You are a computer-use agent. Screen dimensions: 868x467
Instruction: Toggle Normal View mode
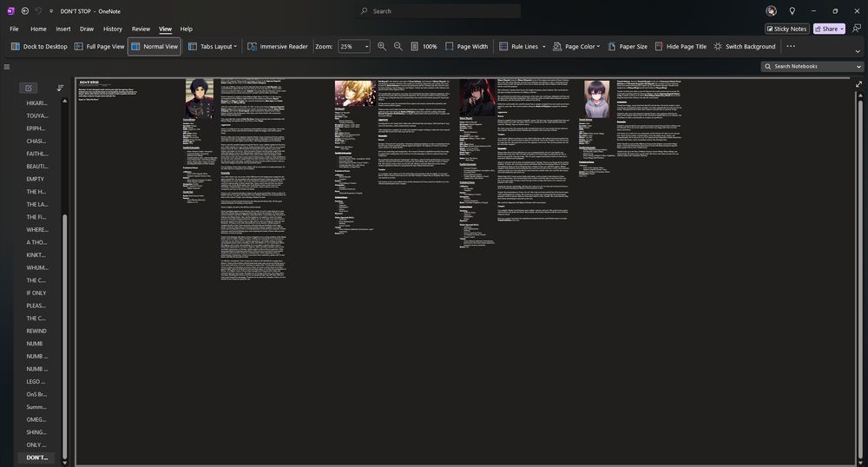pos(155,47)
